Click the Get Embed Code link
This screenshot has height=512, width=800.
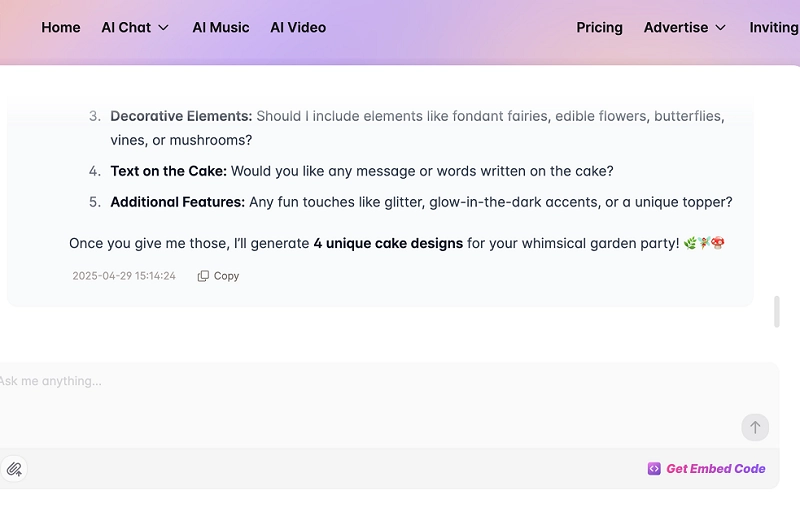click(x=715, y=468)
